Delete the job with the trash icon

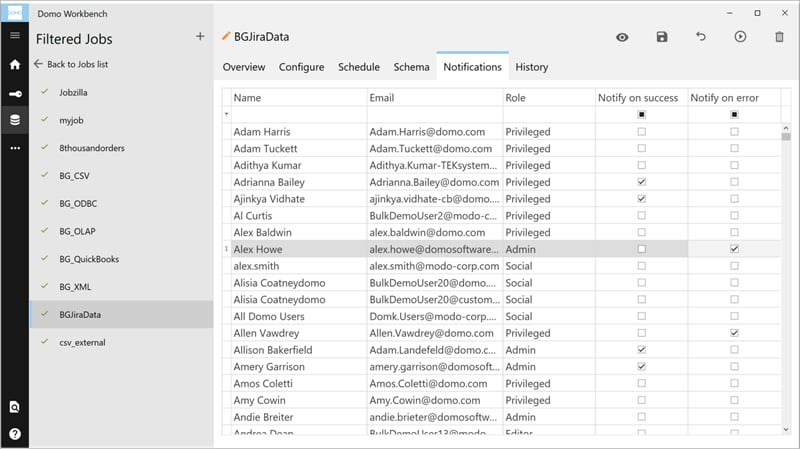pos(779,37)
